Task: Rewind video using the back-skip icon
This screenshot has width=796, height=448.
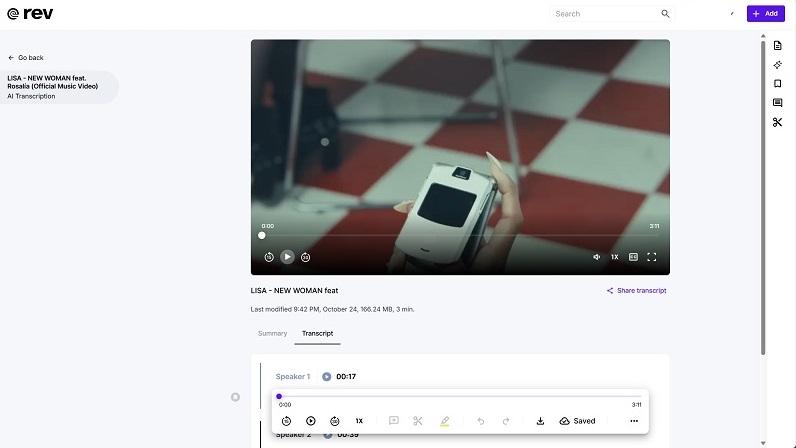Action: pyautogui.click(x=269, y=257)
